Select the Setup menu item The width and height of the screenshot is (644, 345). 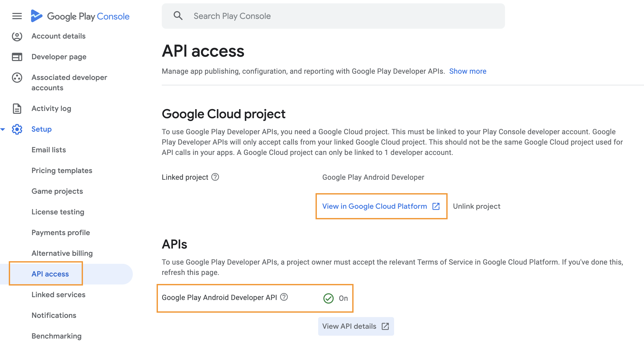(42, 129)
